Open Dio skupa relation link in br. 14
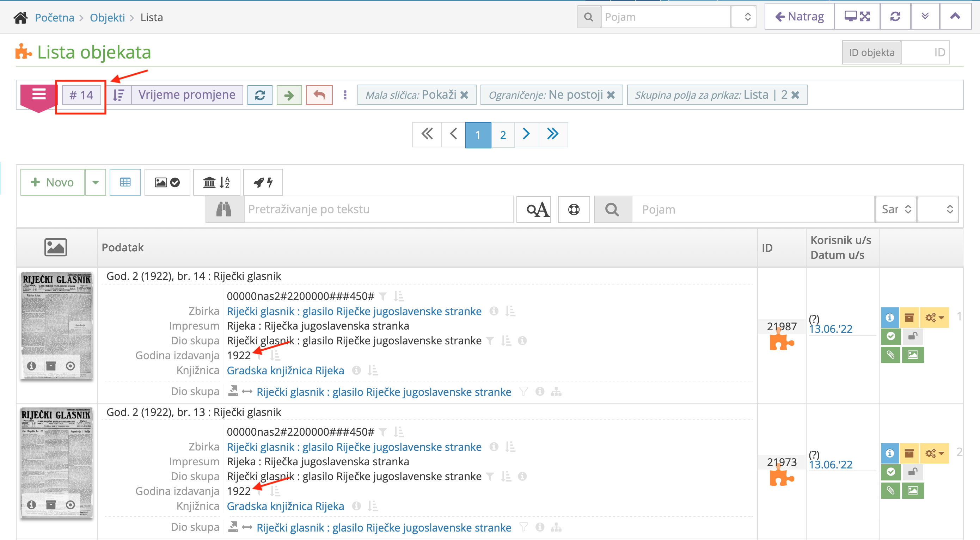Viewport: 980px width, 540px height. (384, 392)
